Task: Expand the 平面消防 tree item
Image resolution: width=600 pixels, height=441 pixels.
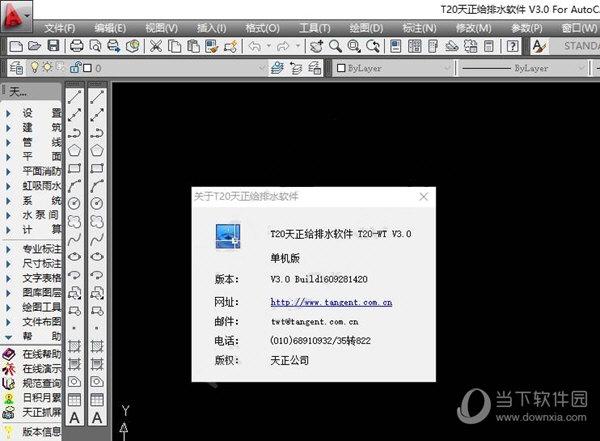Action: click(9, 170)
